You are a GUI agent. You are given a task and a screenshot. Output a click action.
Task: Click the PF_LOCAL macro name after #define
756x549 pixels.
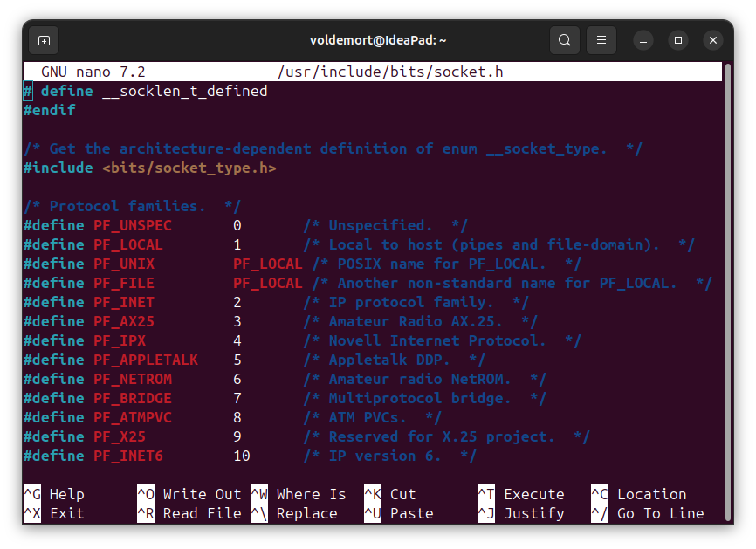pos(128,245)
